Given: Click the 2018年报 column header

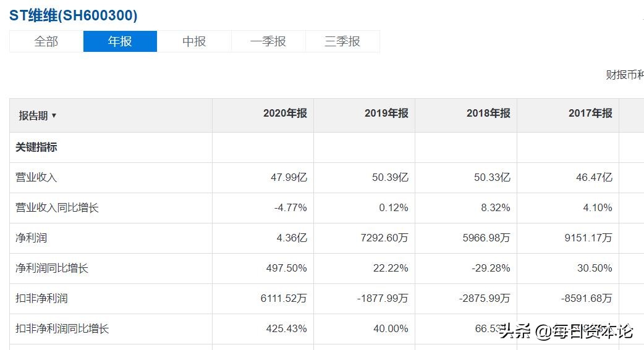Looking at the screenshot, I should 488,113.
